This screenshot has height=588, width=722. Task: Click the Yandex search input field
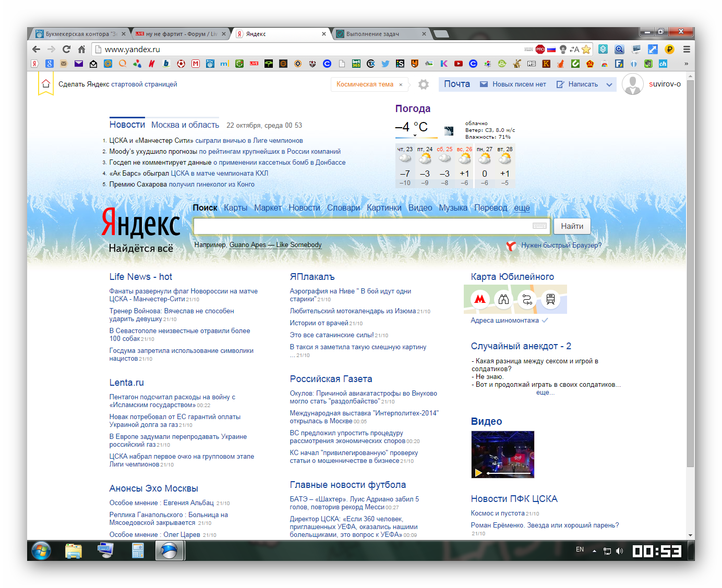(371, 226)
